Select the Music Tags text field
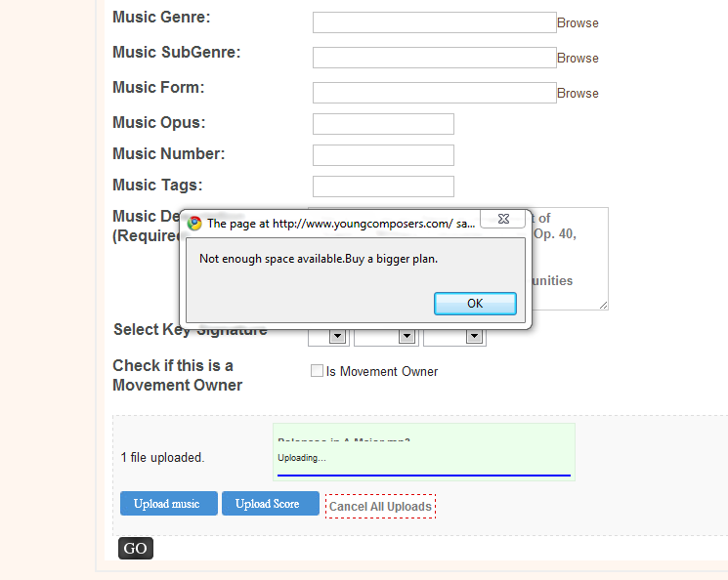 (x=383, y=186)
